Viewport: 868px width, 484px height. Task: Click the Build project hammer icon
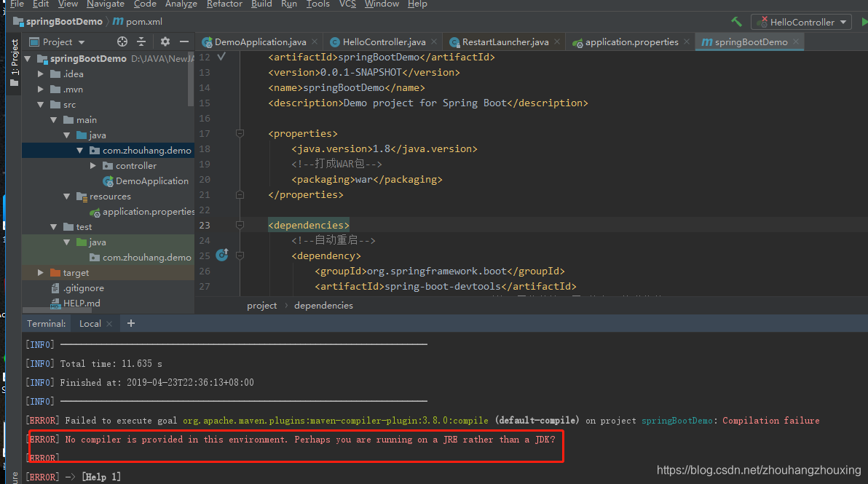pos(736,22)
